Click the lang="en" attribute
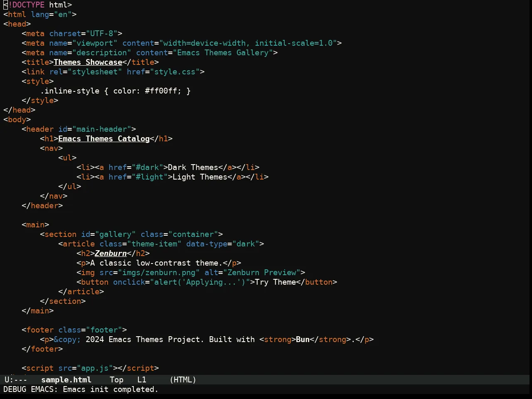Screen dimensions: 532x399 (x=52, y=14)
